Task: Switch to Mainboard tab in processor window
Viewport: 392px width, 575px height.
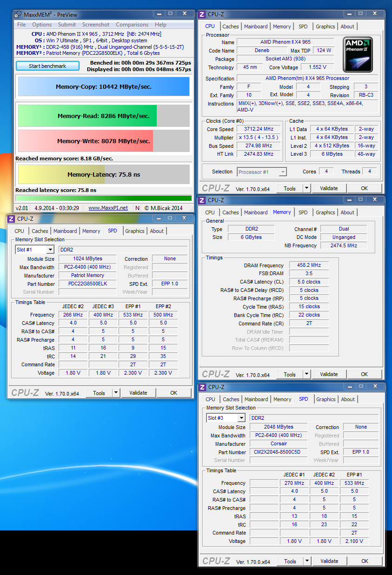Action: [256, 26]
